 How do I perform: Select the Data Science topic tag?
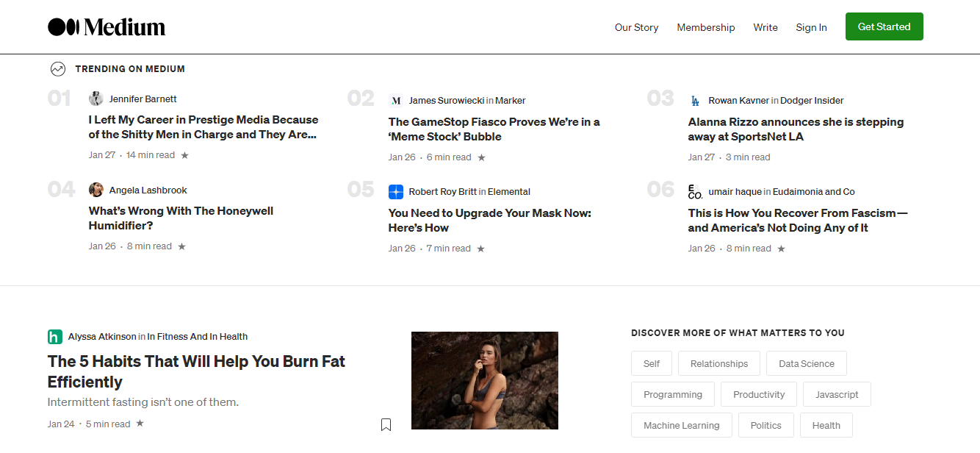click(807, 363)
